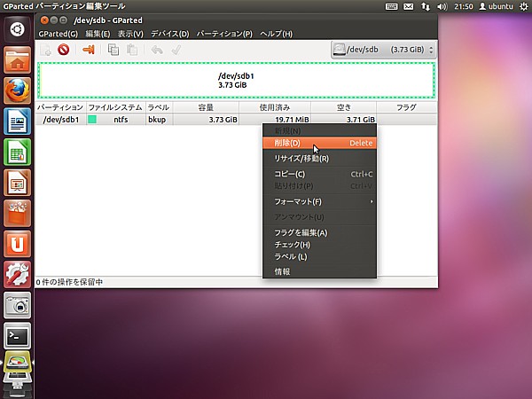
Task: Click the 容量 column header
Action: tap(206, 107)
